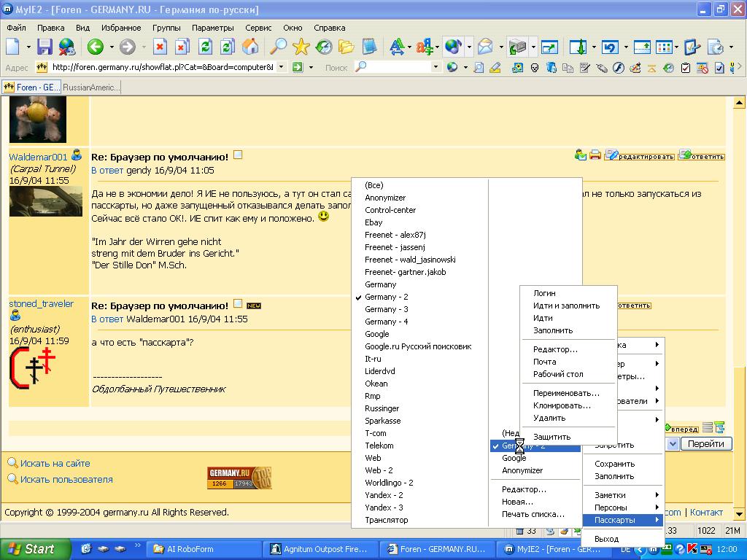Click the Перейти button
Screen dimensions: 747x560
click(x=706, y=444)
